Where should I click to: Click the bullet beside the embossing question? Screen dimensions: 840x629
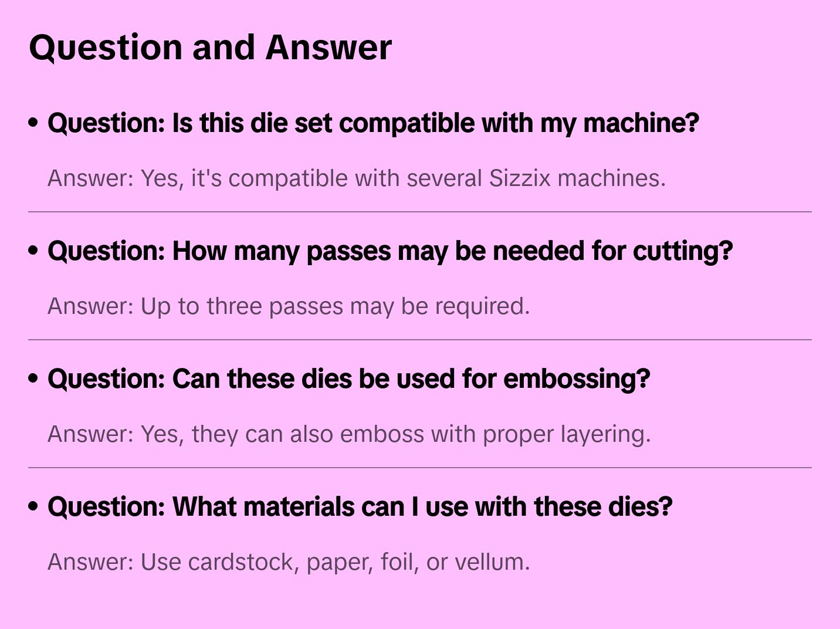point(33,378)
